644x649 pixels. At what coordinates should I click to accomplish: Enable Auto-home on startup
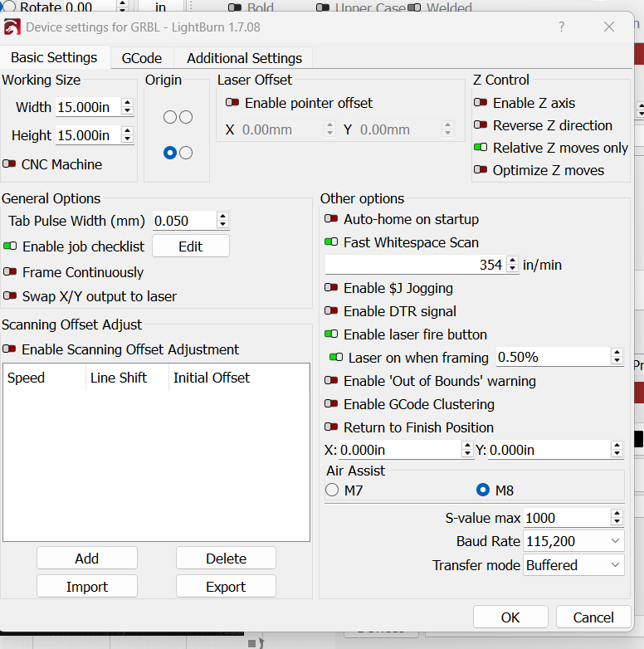(331, 219)
